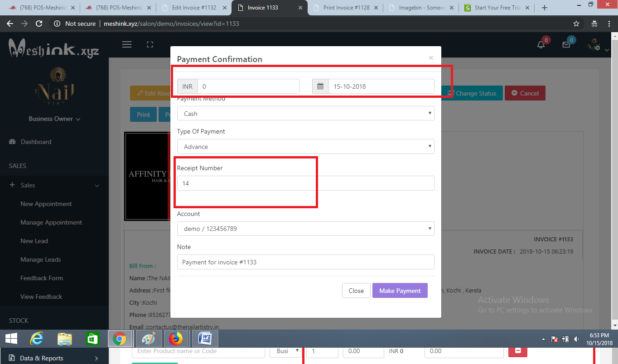This screenshot has width=618, height=364.
Task: Switch to Start Your Free Trial tab
Action: coord(496,8)
